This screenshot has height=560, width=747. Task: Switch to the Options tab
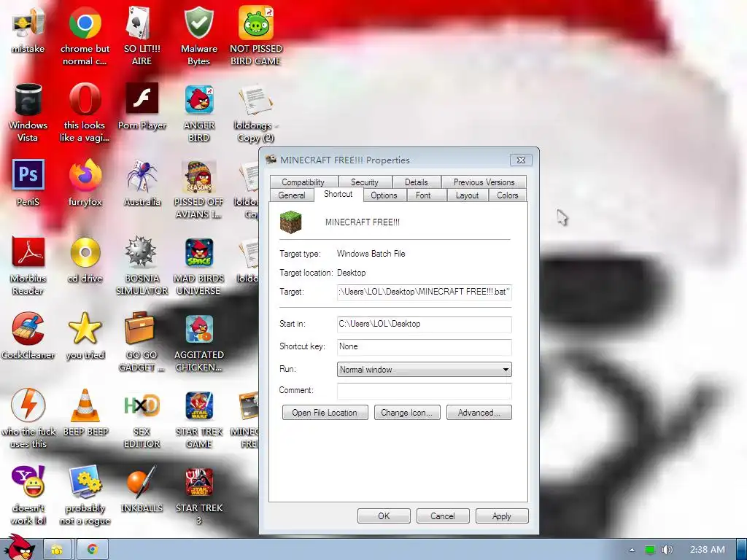[384, 195]
